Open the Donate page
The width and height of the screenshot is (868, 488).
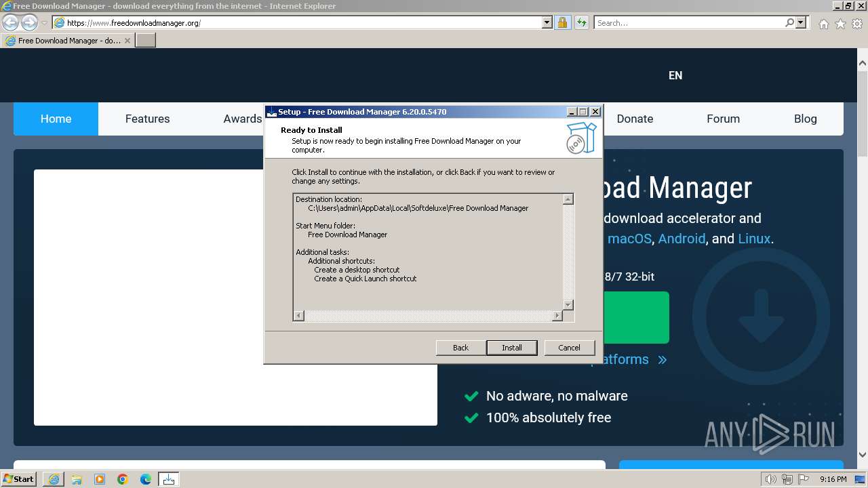pyautogui.click(x=635, y=119)
